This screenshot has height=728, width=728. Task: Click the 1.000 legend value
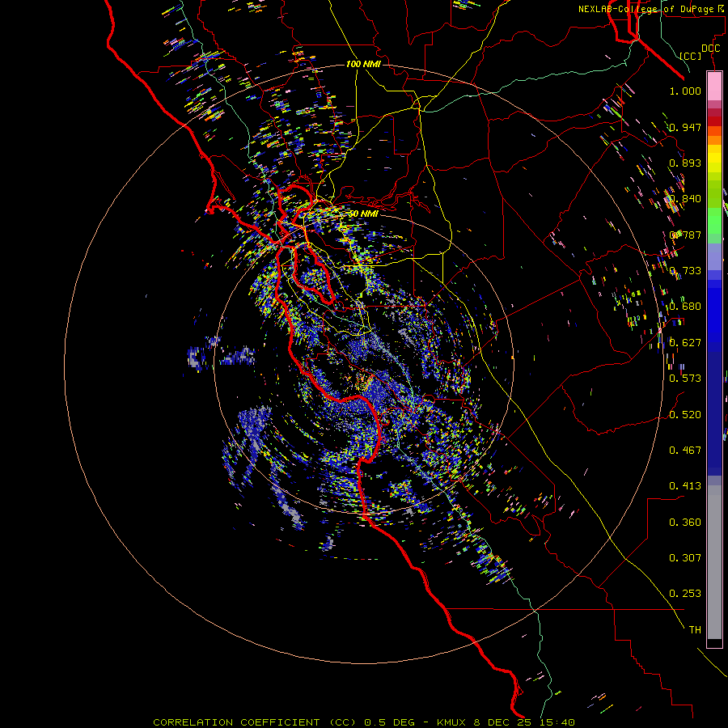[x=685, y=91]
